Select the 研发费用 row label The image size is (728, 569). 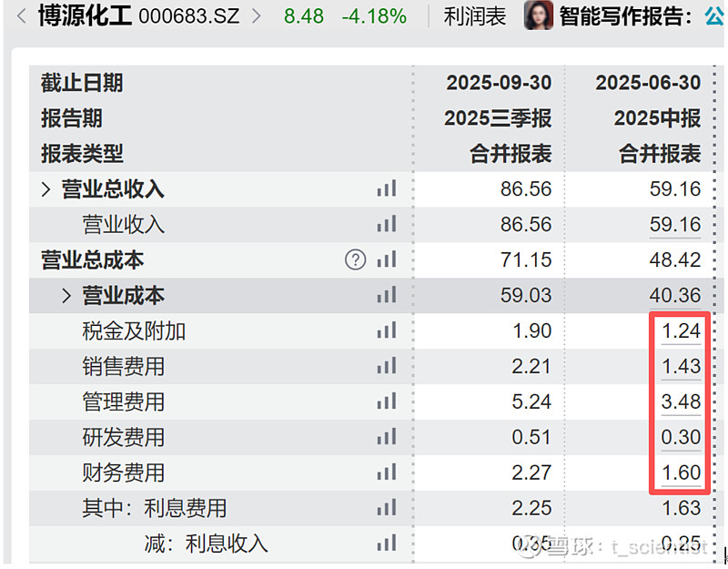(x=124, y=437)
